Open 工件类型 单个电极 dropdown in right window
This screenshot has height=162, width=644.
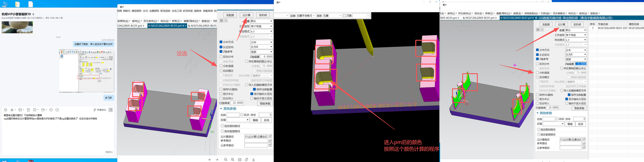[x=576, y=35]
